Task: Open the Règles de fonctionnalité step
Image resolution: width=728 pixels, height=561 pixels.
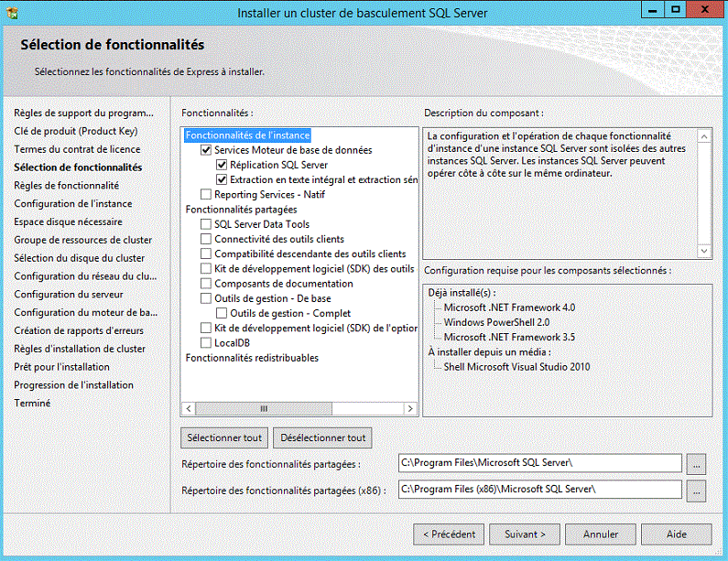Action: [67, 186]
